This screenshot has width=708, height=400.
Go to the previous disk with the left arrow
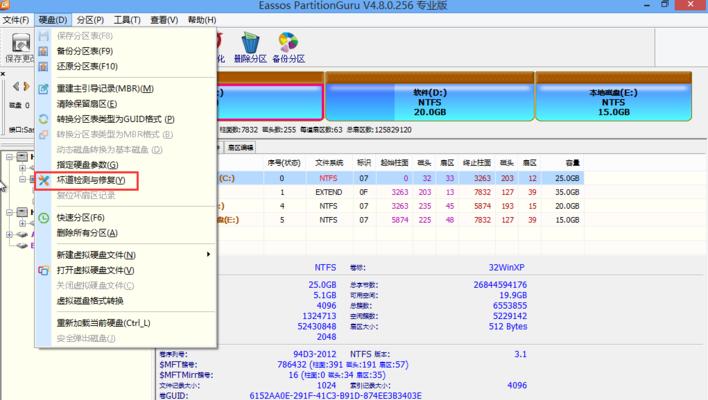pos(16,86)
